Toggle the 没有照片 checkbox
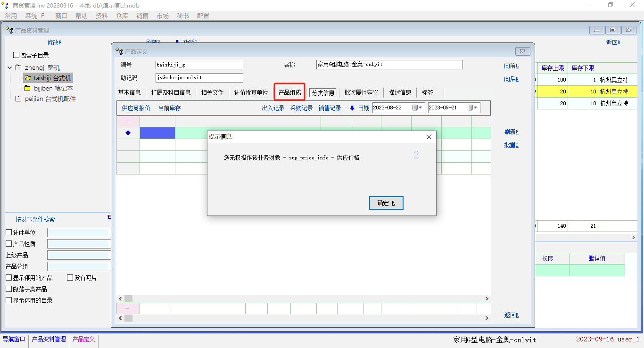Screen dimensions: 644x348 (70, 278)
